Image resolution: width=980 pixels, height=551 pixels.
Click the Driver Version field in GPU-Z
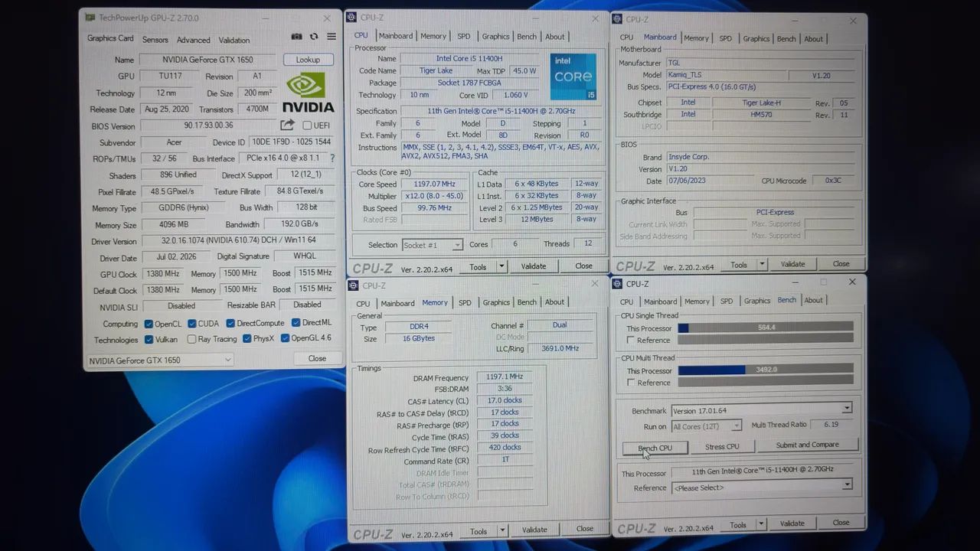pyautogui.click(x=238, y=240)
